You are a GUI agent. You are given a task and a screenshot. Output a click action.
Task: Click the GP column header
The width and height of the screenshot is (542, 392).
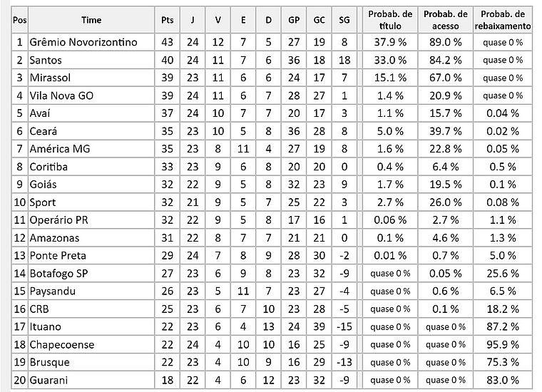[294, 20]
